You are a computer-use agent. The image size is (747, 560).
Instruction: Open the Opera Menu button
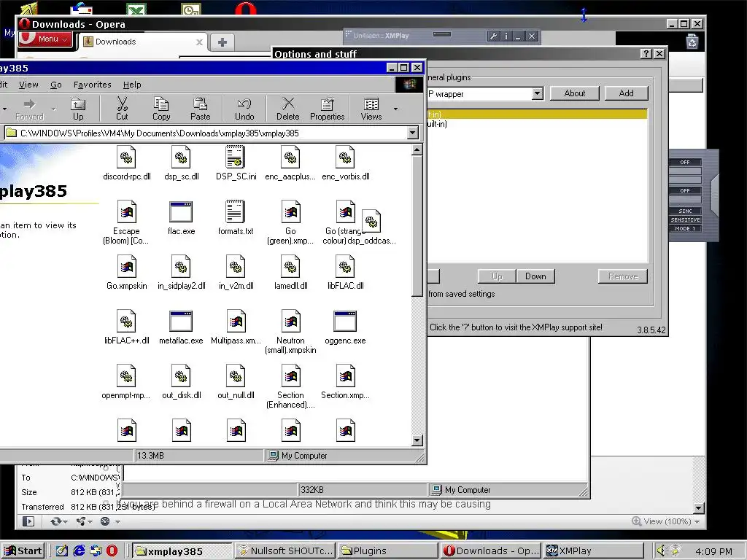pos(46,39)
